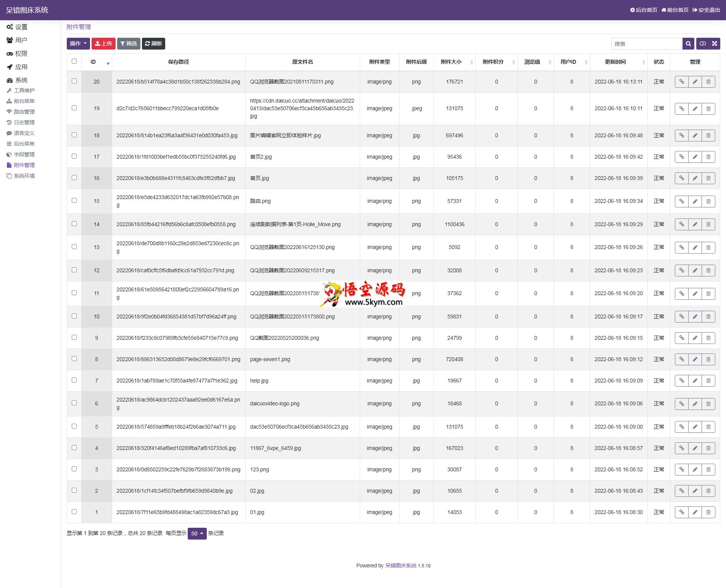Click the red 上传 upload button
The image size is (726, 588).
[x=103, y=43]
